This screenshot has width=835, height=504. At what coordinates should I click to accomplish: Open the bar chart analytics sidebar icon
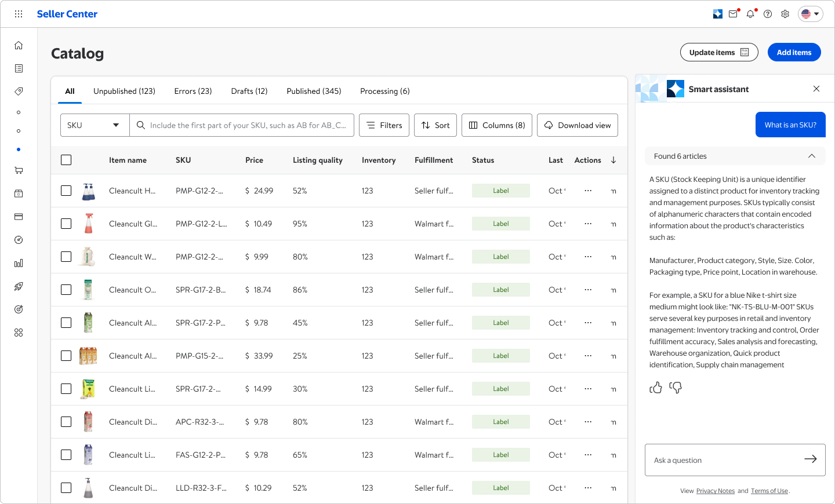coord(19,263)
